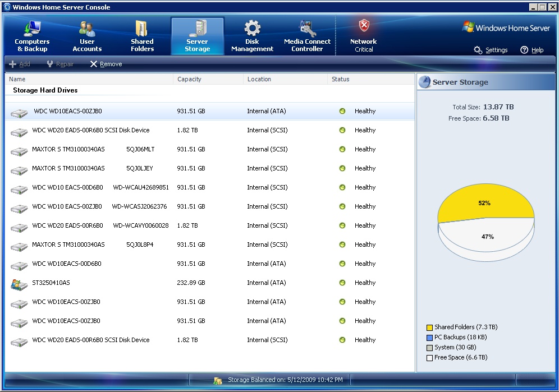
Task: Click the Network Critical shield icon
Action: click(x=364, y=26)
